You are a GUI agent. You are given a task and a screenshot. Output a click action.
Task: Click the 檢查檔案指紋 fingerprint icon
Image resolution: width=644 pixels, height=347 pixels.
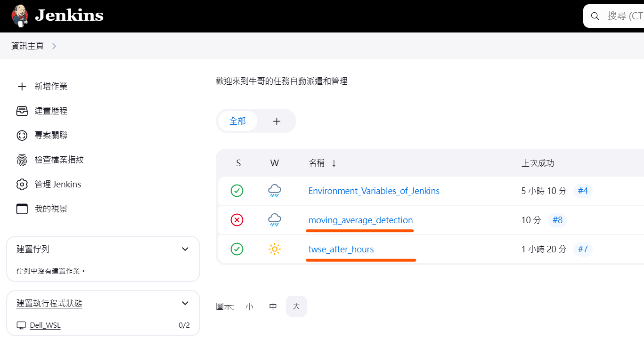click(x=22, y=160)
